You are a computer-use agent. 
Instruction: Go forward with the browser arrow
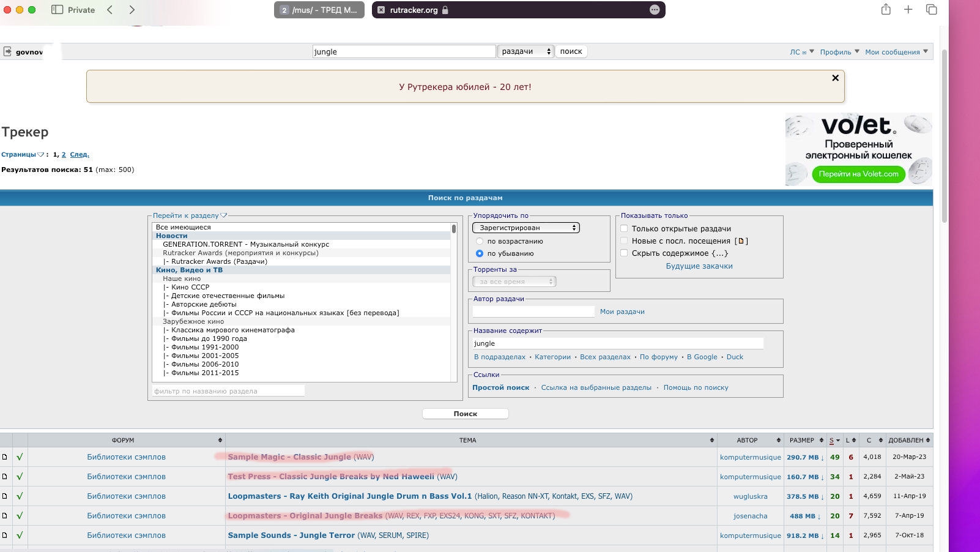coord(132,10)
